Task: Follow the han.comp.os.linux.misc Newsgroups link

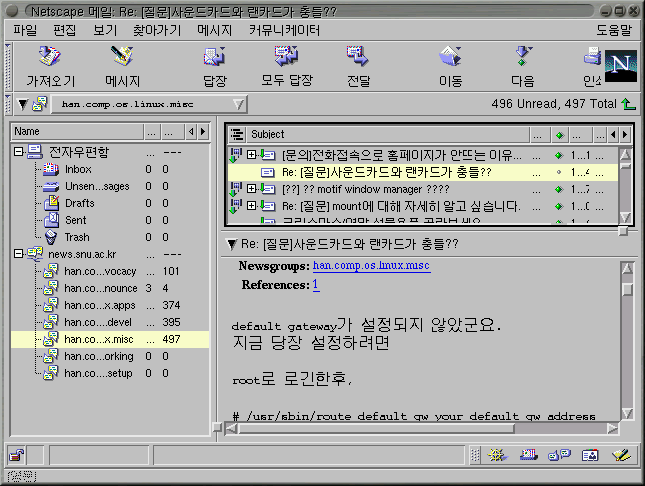Action: [371, 266]
